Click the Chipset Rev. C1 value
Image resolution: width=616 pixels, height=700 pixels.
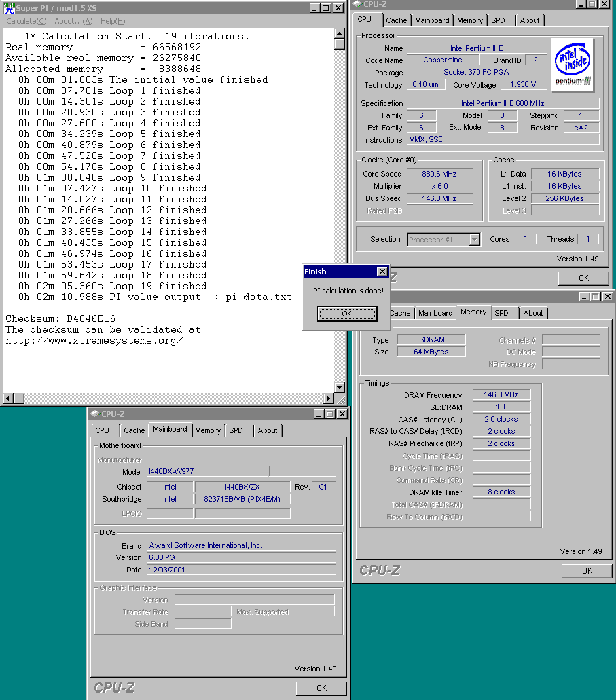[x=323, y=487]
